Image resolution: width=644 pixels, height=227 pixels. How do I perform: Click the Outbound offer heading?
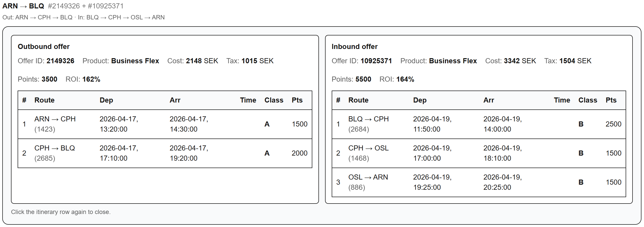(44, 47)
